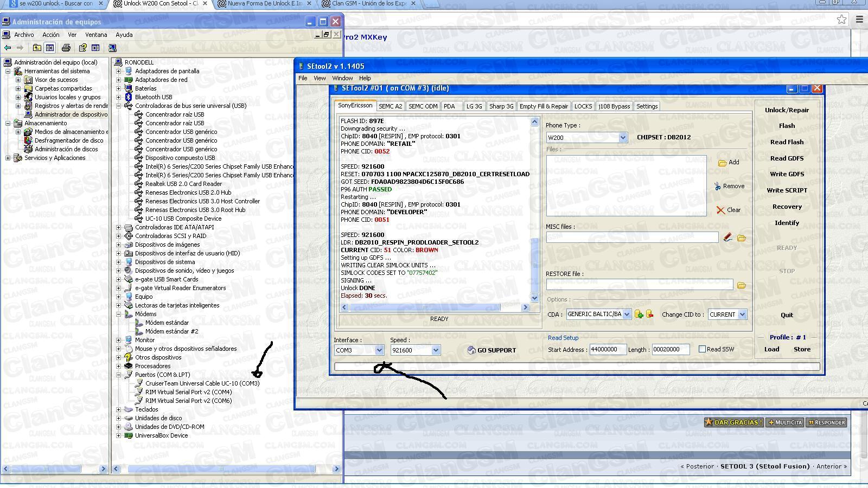Screen dimensions: 868x488
Task: Click the Remove file icon in SETool2
Action: point(717,186)
